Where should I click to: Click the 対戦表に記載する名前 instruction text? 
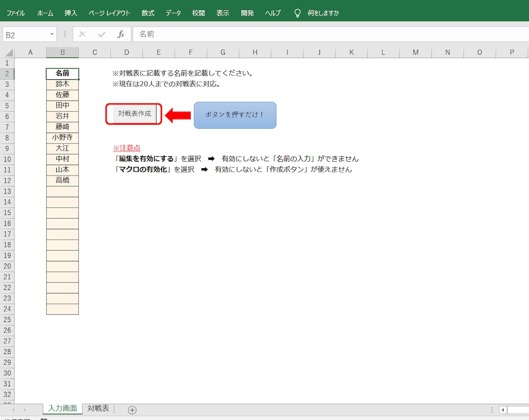(183, 73)
